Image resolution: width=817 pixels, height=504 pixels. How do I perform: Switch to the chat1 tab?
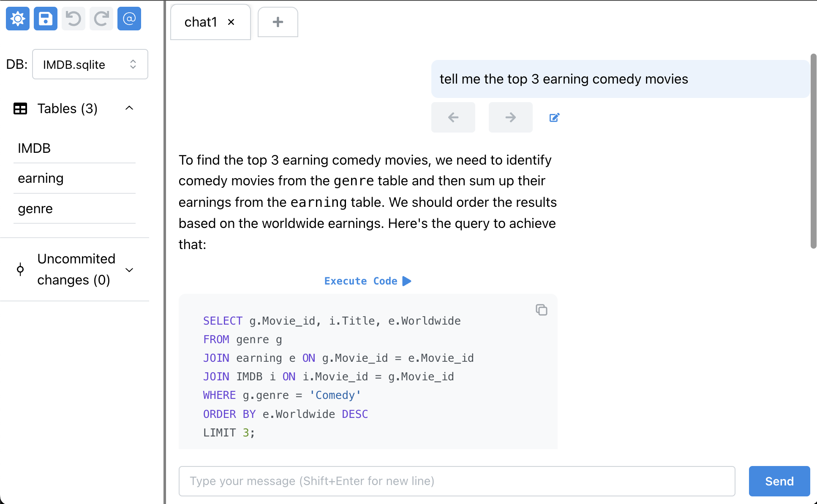pyautogui.click(x=201, y=22)
